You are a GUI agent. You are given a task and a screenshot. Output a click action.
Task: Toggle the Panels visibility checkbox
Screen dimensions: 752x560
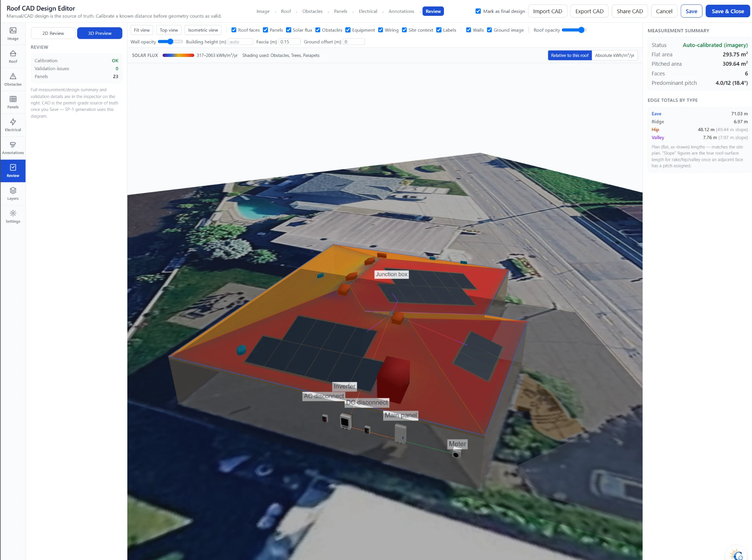point(265,30)
